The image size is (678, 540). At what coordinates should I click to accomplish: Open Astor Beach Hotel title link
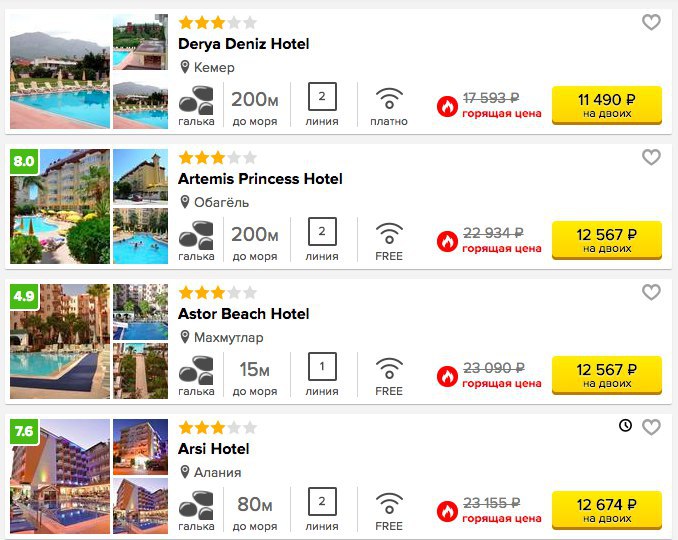pyautogui.click(x=243, y=314)
